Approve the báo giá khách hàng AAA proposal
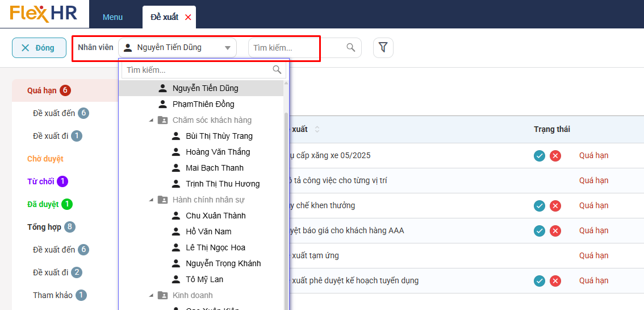This screenshot has height=310, width=644. tap(540, 231)
